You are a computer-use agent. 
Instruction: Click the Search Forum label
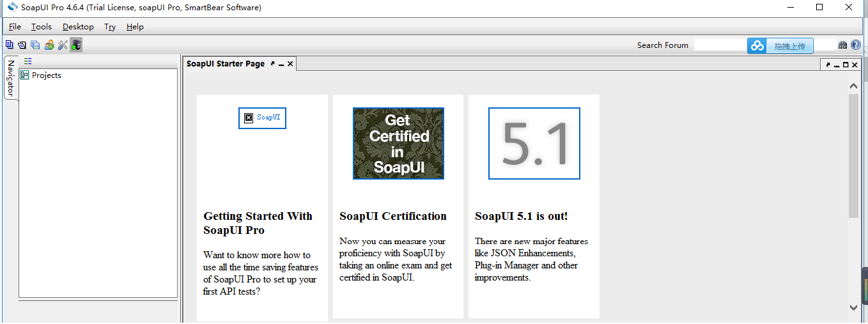coord(663,45)
